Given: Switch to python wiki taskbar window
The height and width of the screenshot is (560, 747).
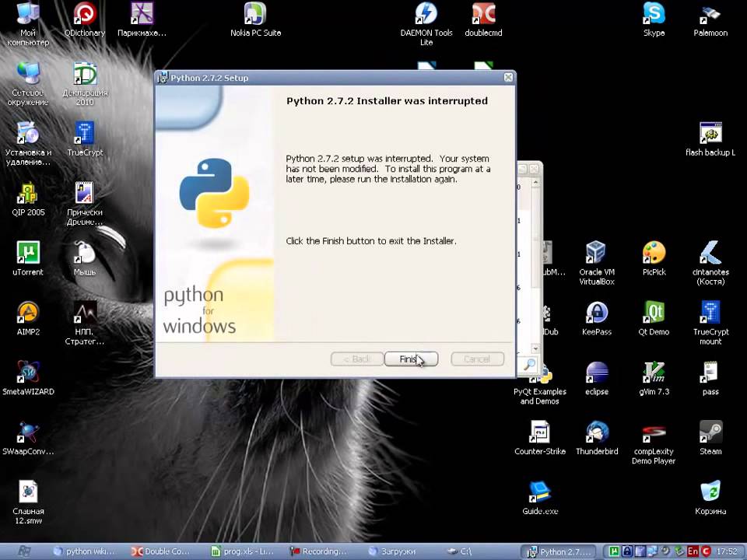Looking at the screenshot, I should tap(86, 551).
